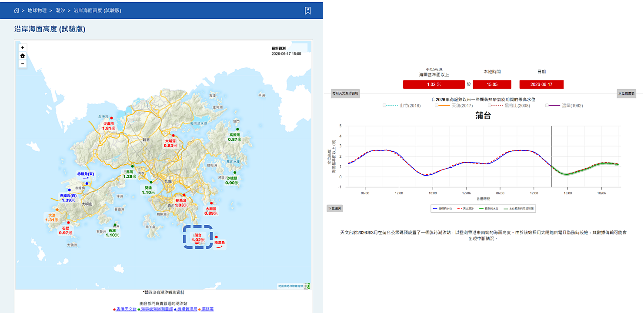
Task: Click the 下載圖片 download button
Action: pos(335,209)
